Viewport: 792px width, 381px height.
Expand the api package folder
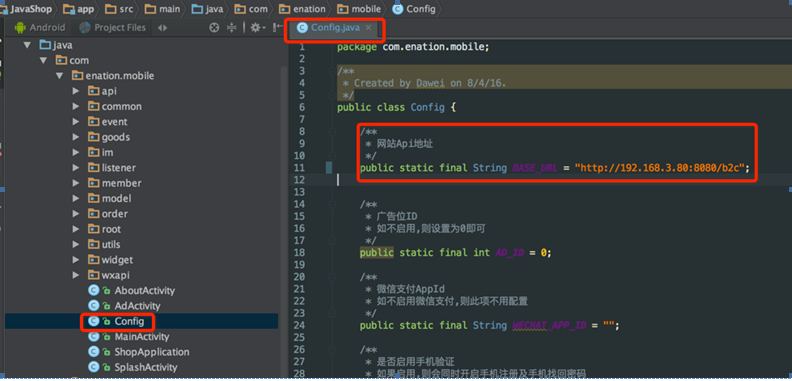(76, 91)
